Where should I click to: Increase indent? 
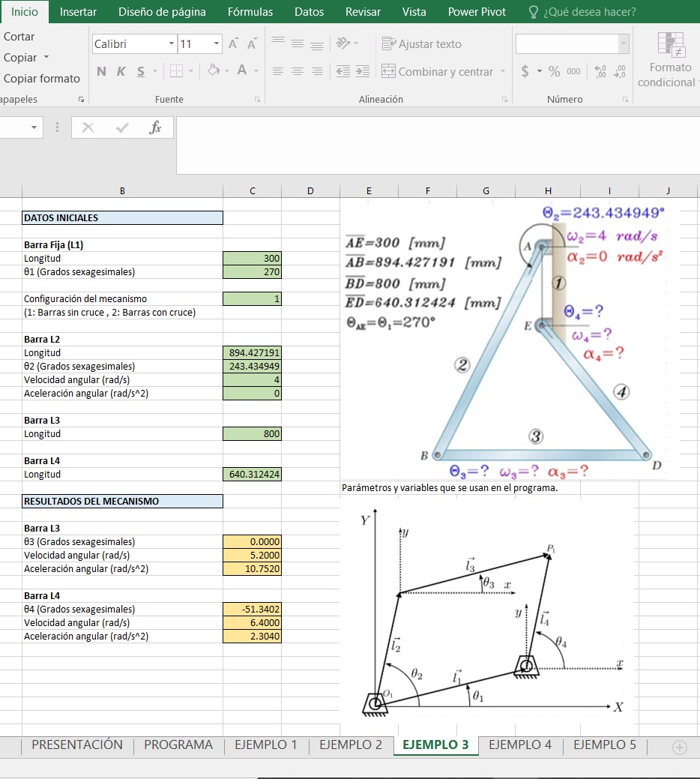pos(363,71)
